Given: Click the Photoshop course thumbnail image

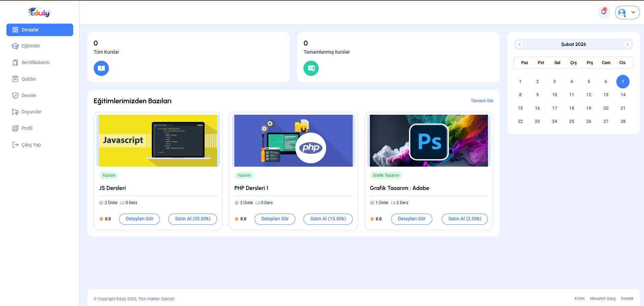Looking at the screenshot, I should point(429,141).
